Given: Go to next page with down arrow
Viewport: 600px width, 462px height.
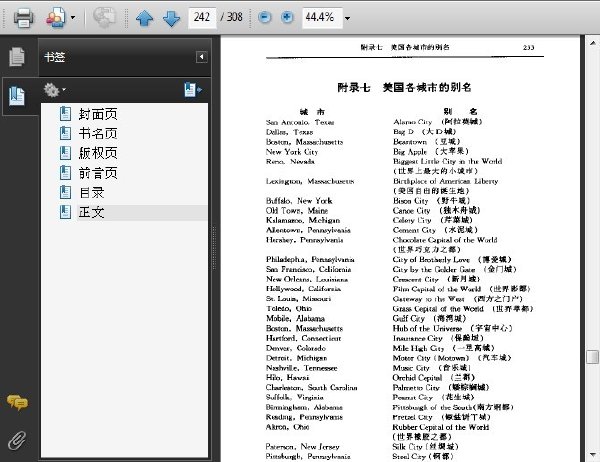Looking at the screenshot, I should pos(171,18).
